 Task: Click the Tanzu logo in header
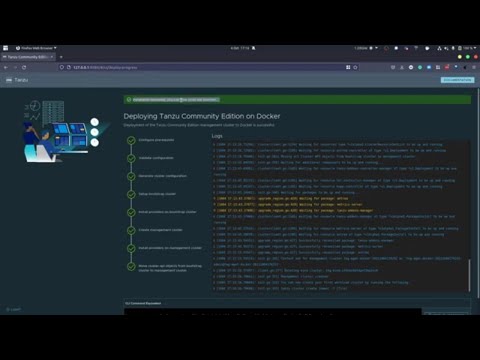pyautogui.click(x=9, y=80)
